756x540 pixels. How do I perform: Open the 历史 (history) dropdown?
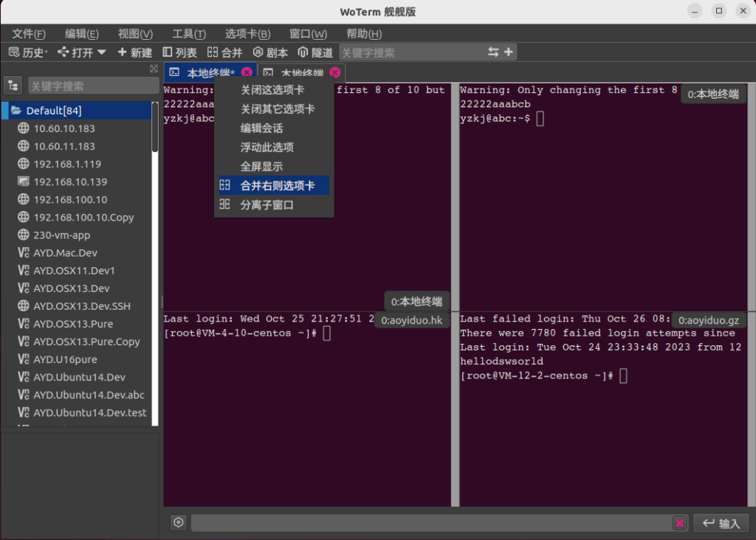coord(28,52)
